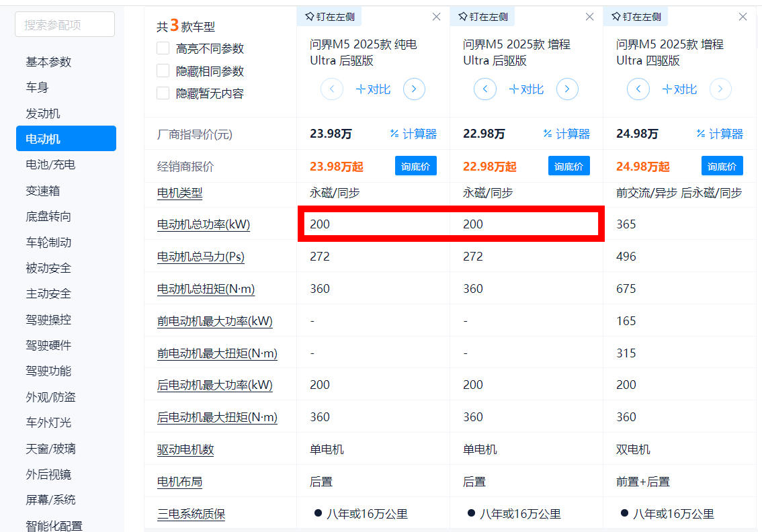Go to 天窗/玻璃 section
The width and height of the screenshot is (762, 532).
pyautogui.click(x=50, y=449)
